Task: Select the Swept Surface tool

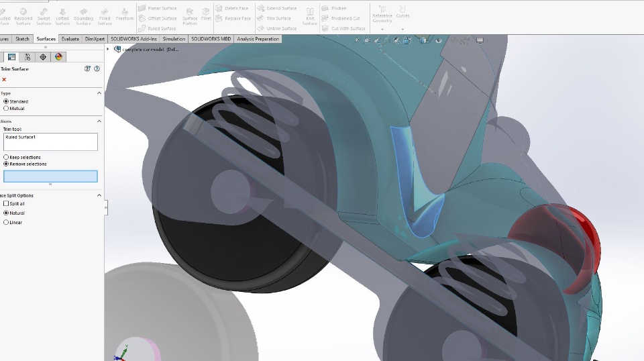Action: click(44, 16)
